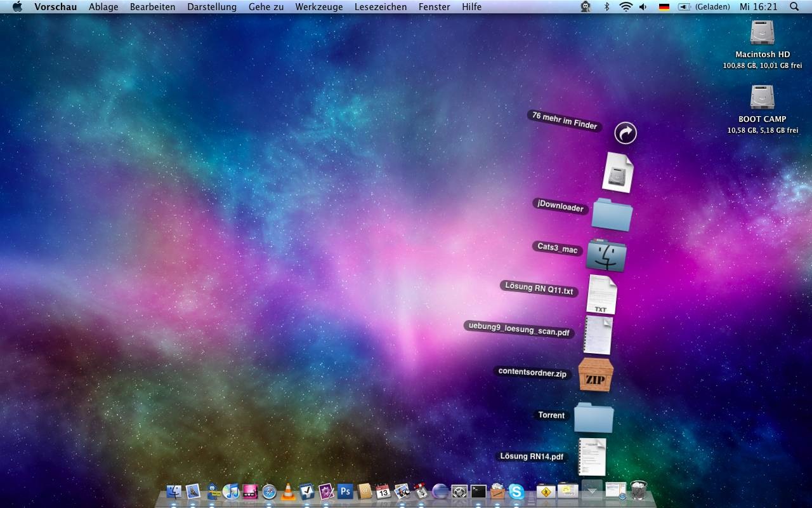Open the Werkzeuge menu
The image size is (812, 508).
[x=318, y=7]
